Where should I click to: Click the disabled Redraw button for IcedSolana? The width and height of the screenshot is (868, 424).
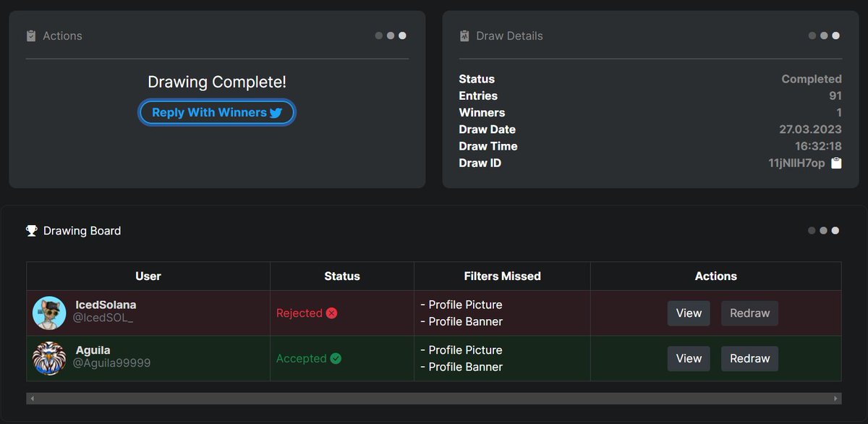(x=749, y=313)
